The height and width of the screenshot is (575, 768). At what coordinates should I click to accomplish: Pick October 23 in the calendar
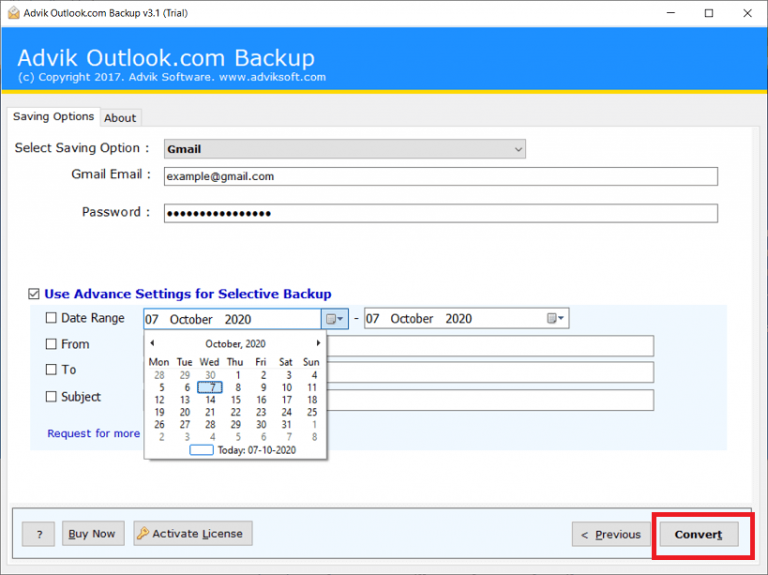click(261, 412)
